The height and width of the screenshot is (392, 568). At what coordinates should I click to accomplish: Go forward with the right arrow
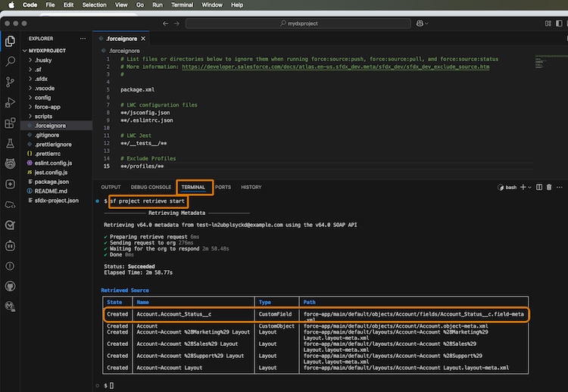tap(176, 23)
